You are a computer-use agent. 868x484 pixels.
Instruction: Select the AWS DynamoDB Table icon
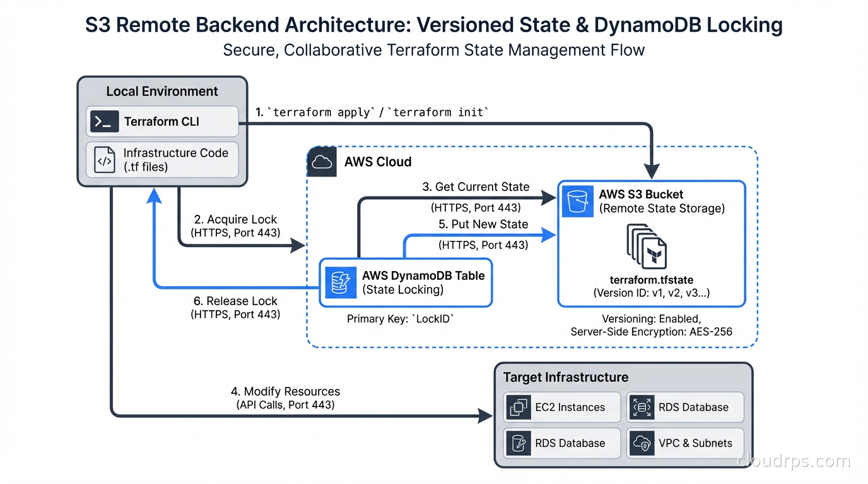[x=340, y=283]
